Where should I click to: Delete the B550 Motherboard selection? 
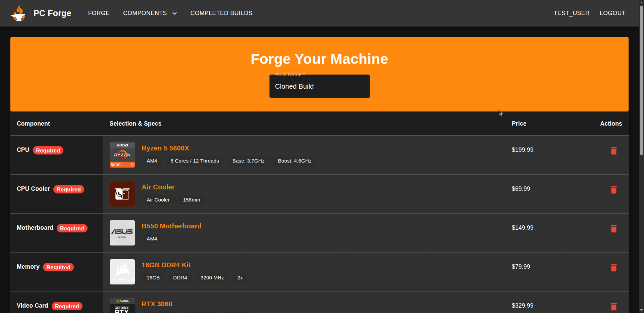[x=613, y=229]
